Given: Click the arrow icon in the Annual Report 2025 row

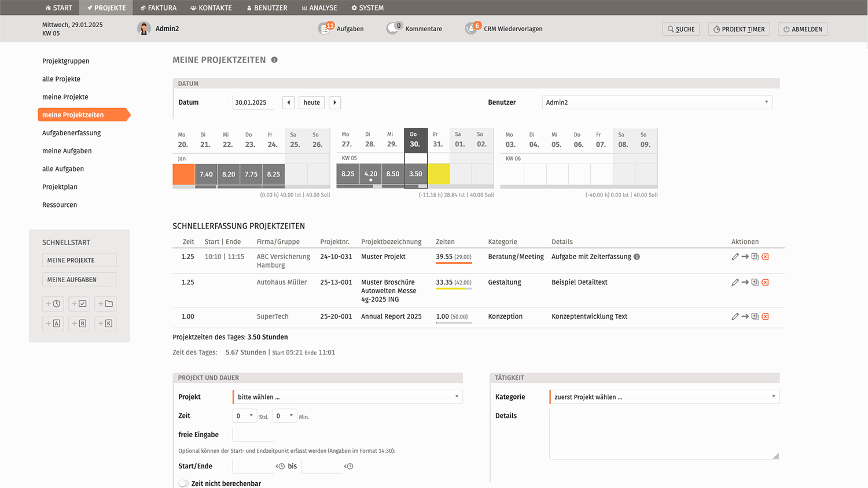Looking at the screenshot, I should coord(745,317).
